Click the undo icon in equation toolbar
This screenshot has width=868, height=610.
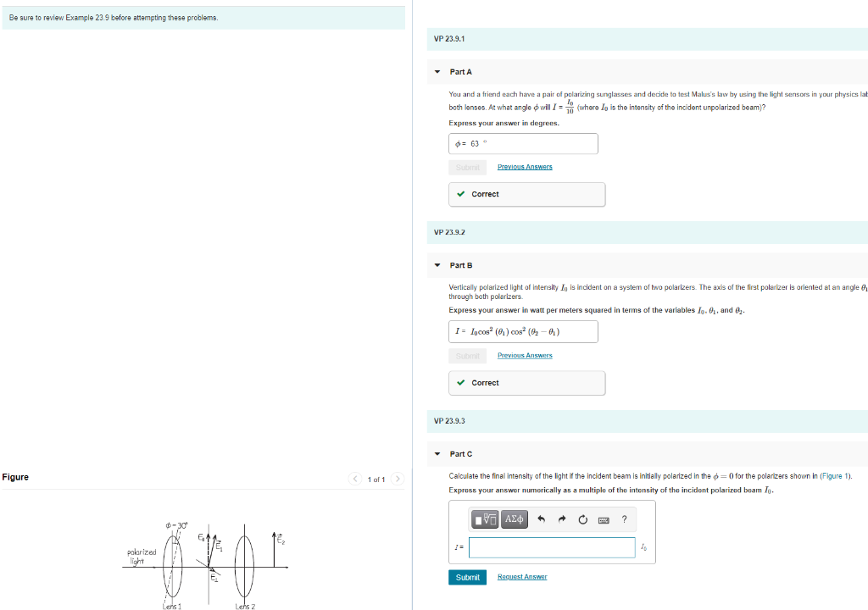point(540,519)
